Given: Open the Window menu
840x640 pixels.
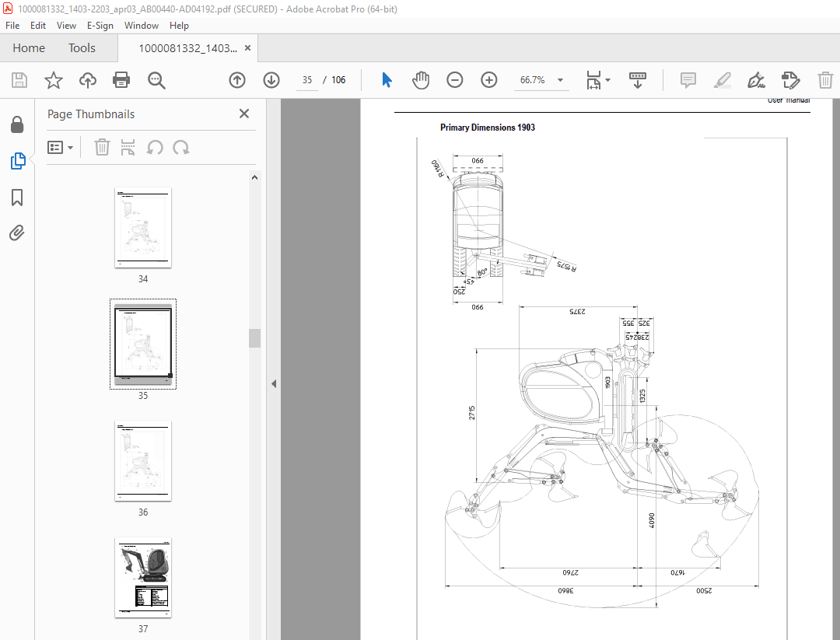Looking at the screenshot, I should coord(142,25).
